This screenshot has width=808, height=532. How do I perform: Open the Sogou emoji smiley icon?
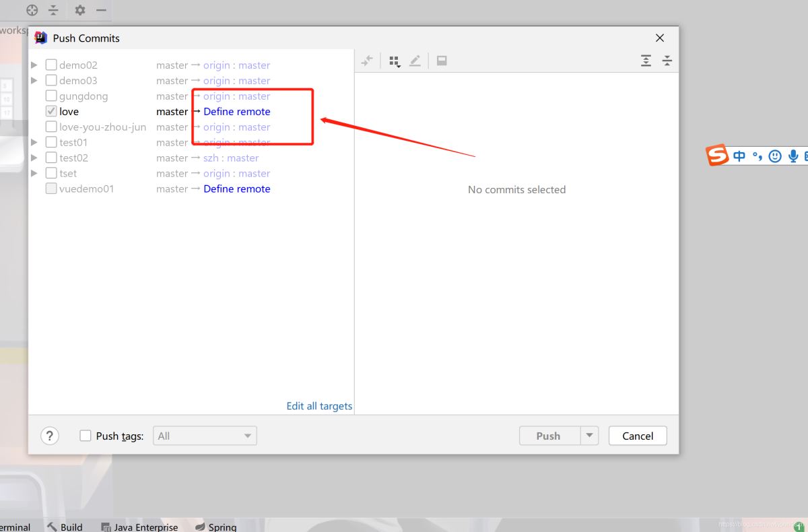775,156
